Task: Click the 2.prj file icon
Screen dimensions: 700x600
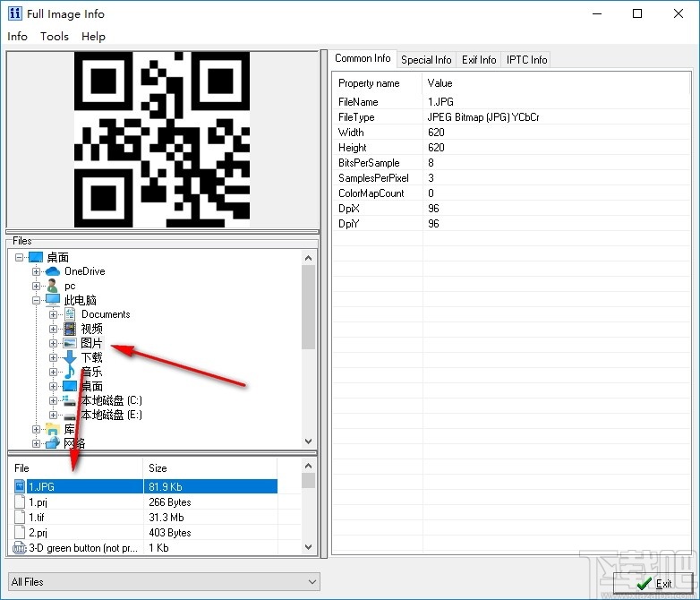Action: coord(20,532)
